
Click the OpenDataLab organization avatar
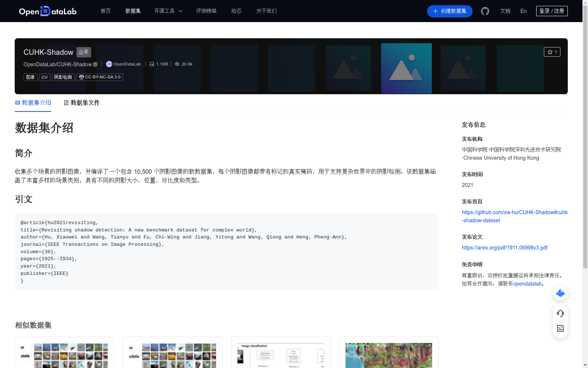click(109, 64)
